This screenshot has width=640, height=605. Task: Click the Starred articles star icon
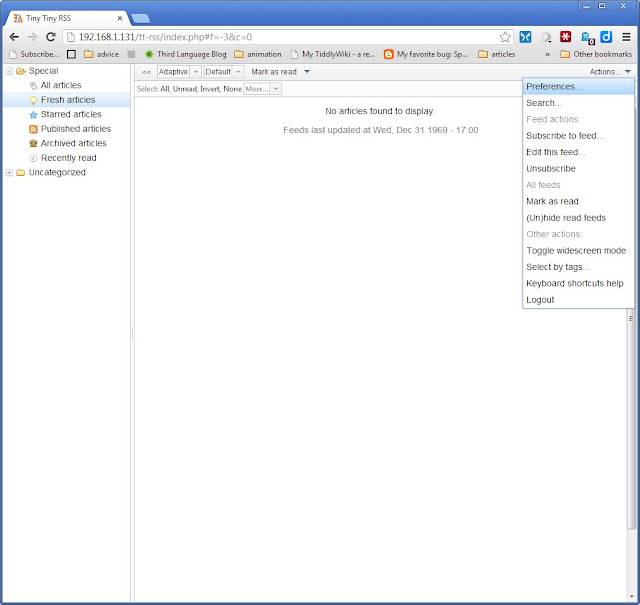(x=33, y=115)
